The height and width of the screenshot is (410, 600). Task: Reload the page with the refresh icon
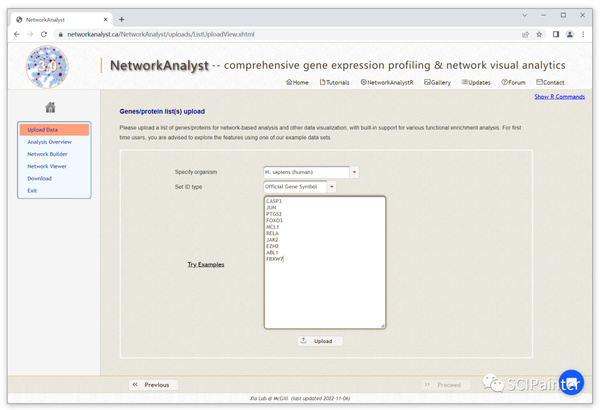(44, 34)
